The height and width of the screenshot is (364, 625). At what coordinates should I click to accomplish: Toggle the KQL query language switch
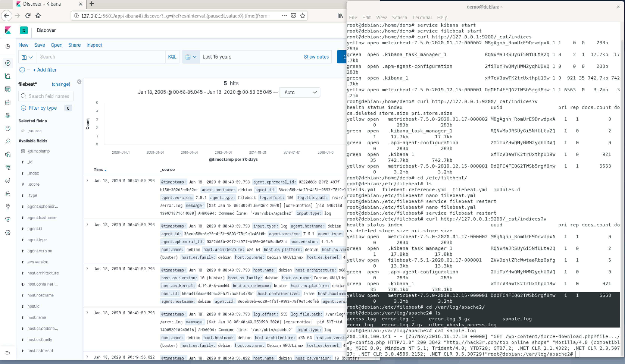(x=172, y=57)
